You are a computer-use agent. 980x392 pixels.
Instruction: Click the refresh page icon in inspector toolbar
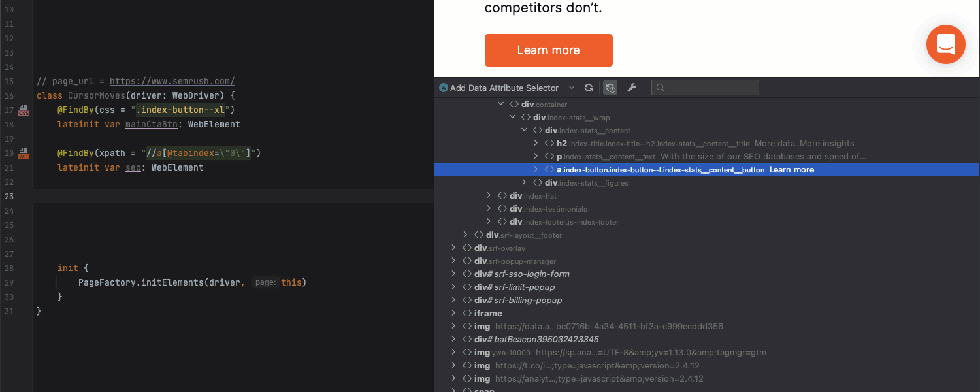click(589, 88)
